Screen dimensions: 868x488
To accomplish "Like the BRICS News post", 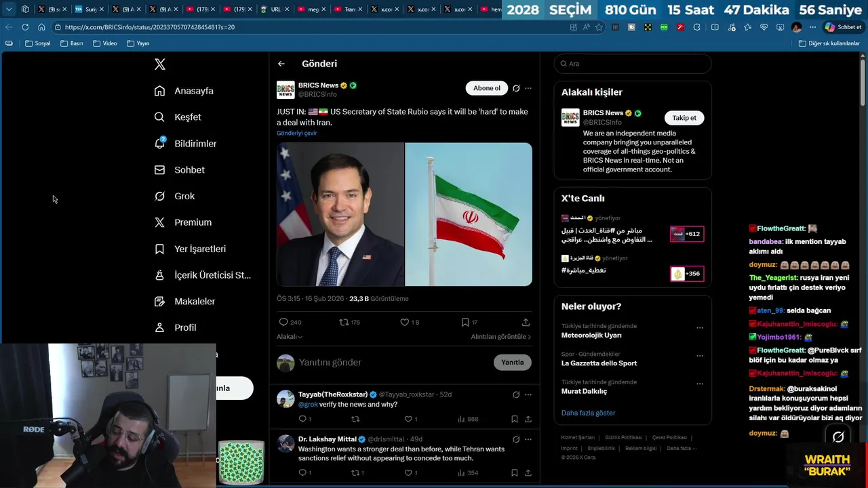I will click(410, 323).
